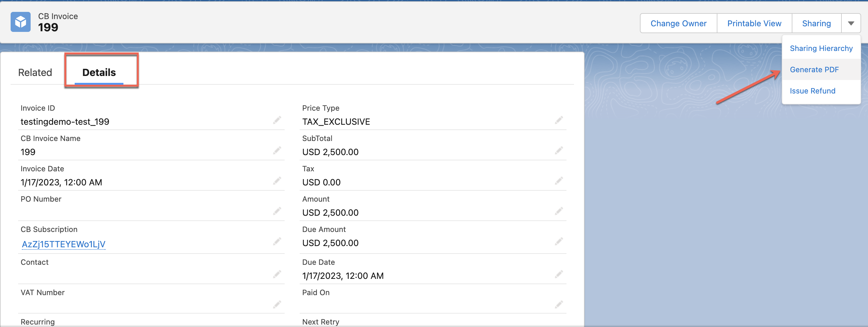Click the CB Invoice cube icon
The height and width of the screenshot is (327, 868).
21,22
